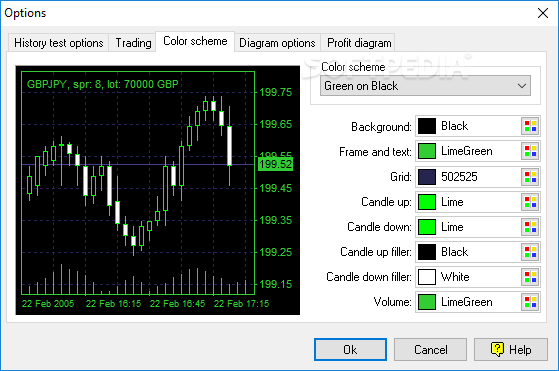This screenshot has height=371, width=559.
Task: Click the Candle down Lime swatch
Action: click(x=427, y=227)
